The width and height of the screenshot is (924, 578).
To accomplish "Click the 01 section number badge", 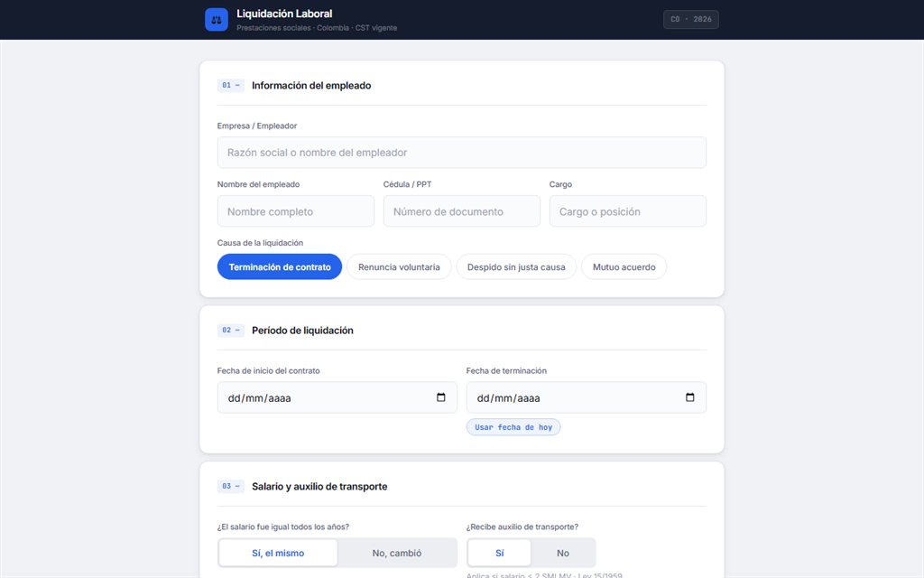I will [x=230, y=86].
